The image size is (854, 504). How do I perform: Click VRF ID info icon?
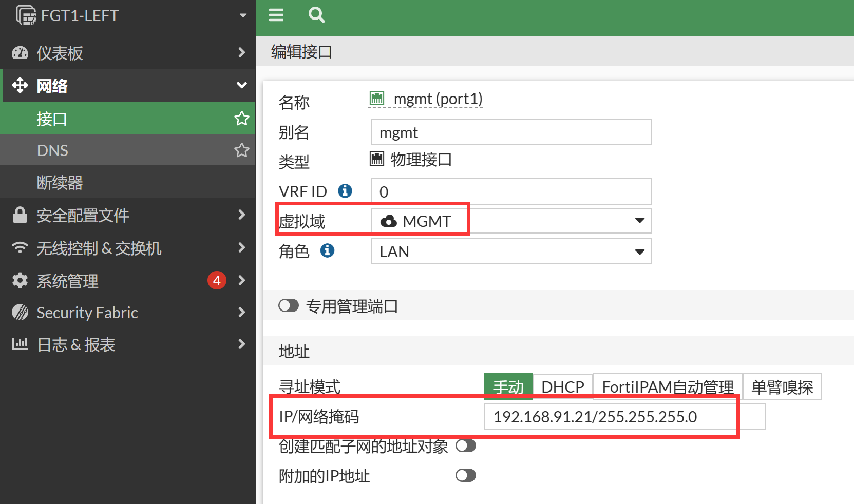click(345, 191)
